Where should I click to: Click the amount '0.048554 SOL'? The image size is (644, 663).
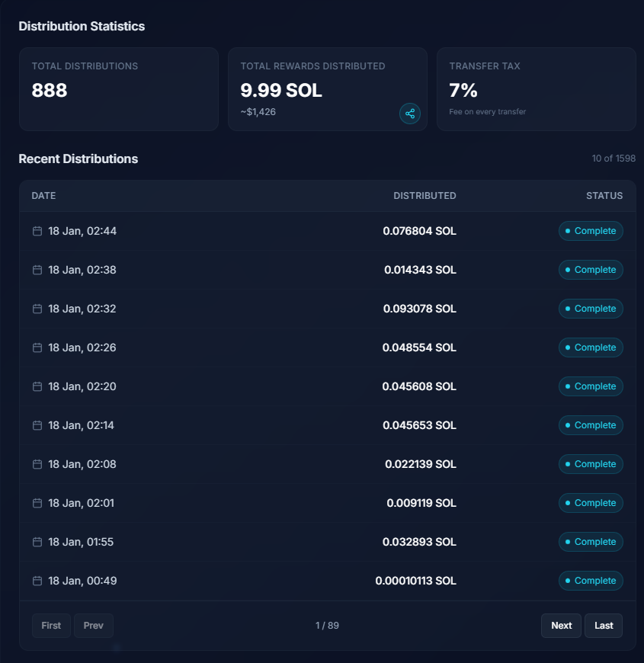[419, 348]
